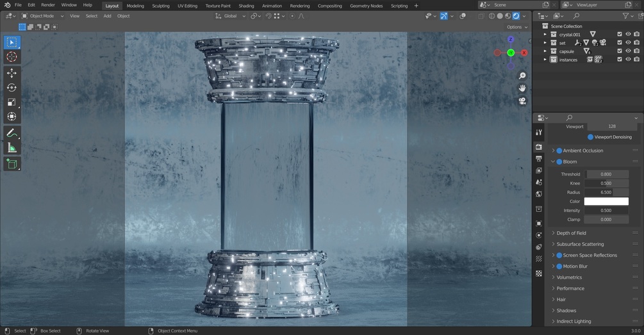Switch to wireframe viewport shading
The image size is (644, 335).
[x=491, y=16]
